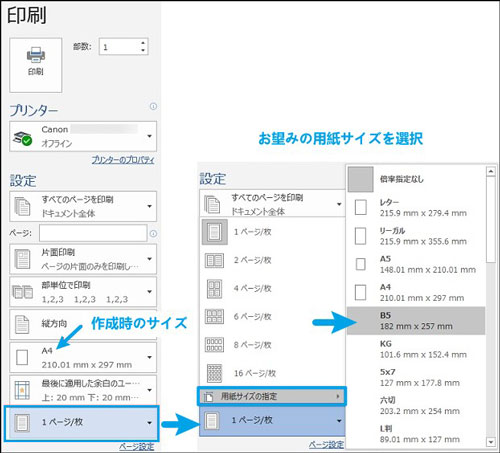
Task: Click the printer info icon beside プリンター
Action: (x=153, y=106)
